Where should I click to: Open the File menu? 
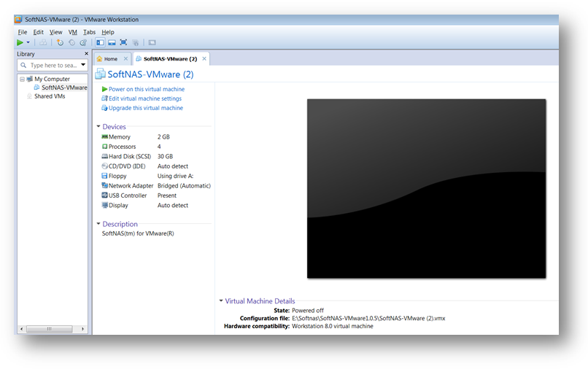point(23,32)
